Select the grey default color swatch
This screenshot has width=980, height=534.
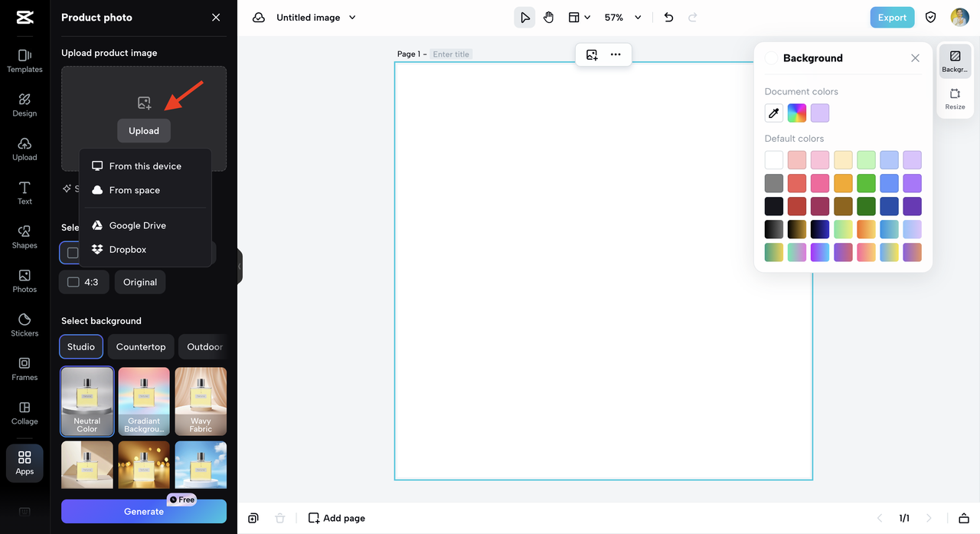[x=774, y=183]
